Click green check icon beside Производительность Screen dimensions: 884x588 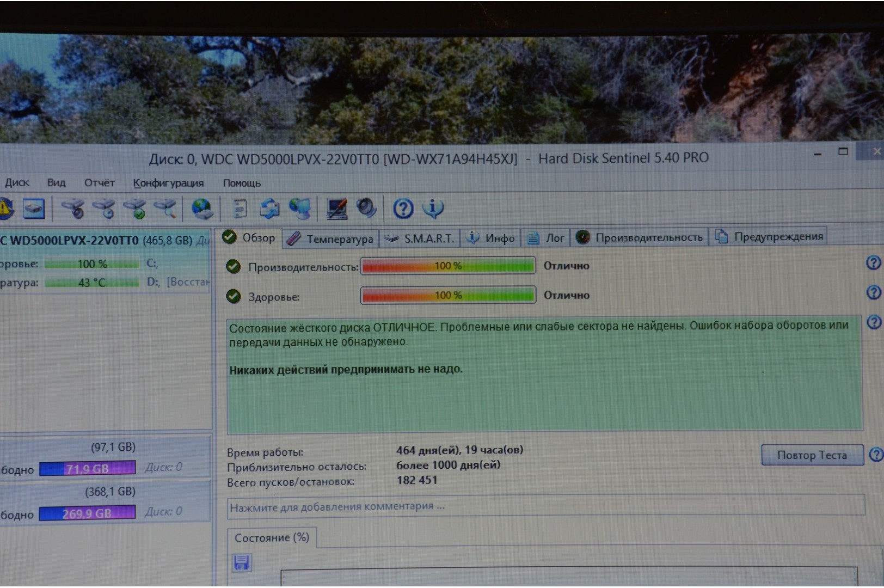[234, 266]
